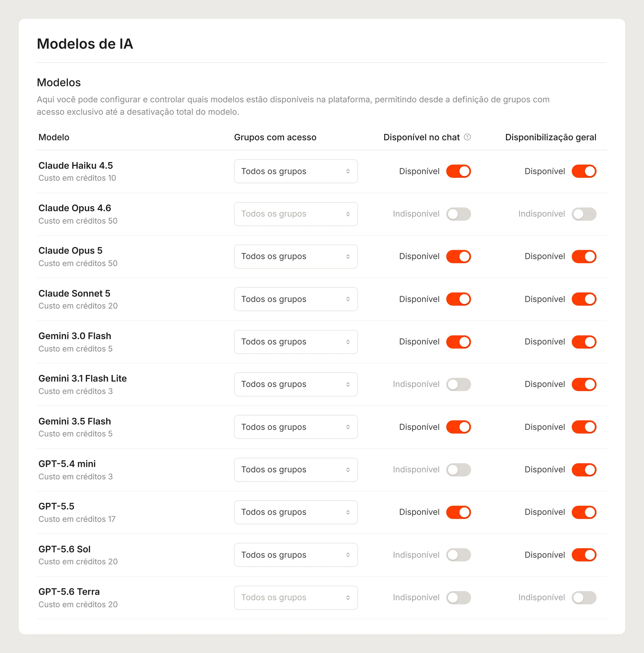Screen dimensions: 644x653
Task: Enable chat availability for GPT-5.4 mini
Action: pyautogui.click(x=458, y=470)
